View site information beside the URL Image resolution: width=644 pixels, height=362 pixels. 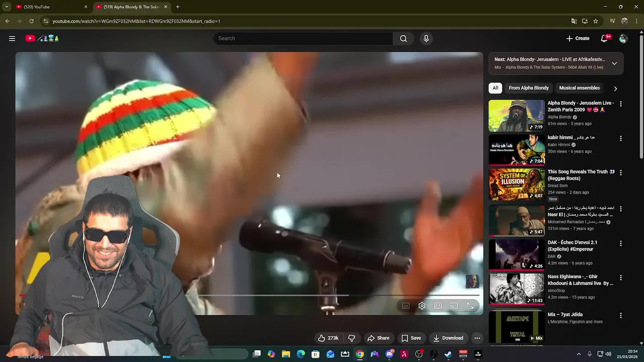click(x=46, y=21)
